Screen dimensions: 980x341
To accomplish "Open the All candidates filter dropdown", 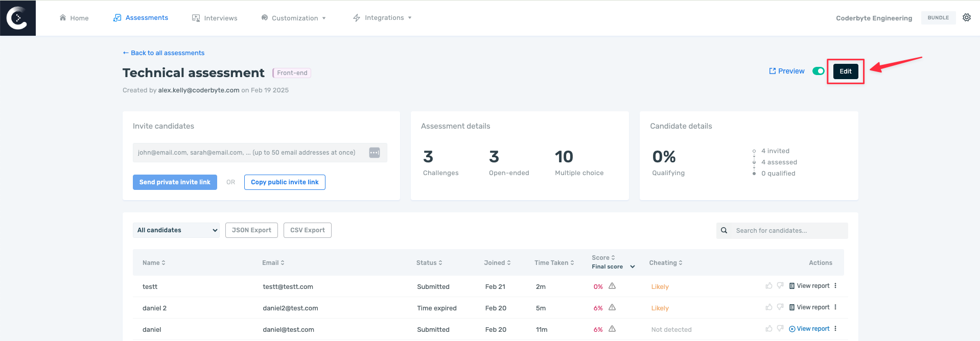I will [x=176, y=230].
